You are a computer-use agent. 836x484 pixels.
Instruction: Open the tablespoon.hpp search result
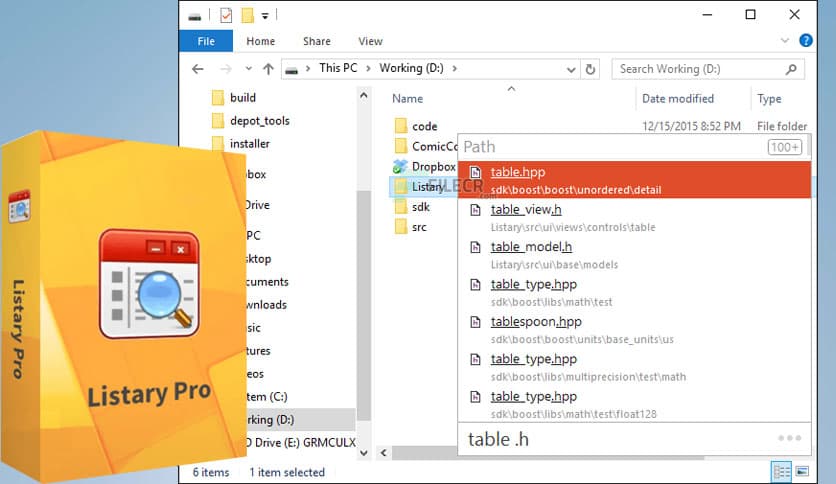click(x=634, y=329)
